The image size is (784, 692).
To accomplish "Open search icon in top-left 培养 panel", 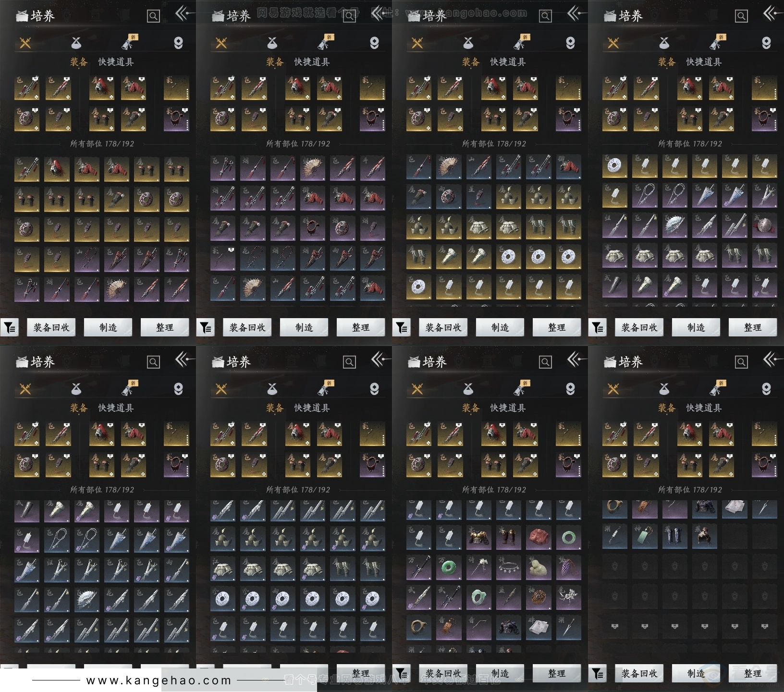I will (153, 16).
